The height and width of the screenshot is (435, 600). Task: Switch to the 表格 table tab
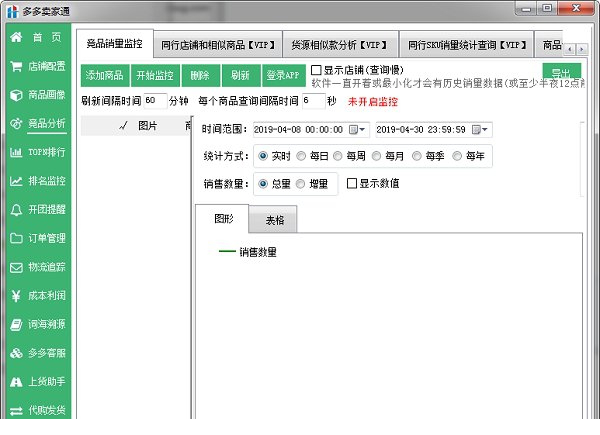(274, 220)
